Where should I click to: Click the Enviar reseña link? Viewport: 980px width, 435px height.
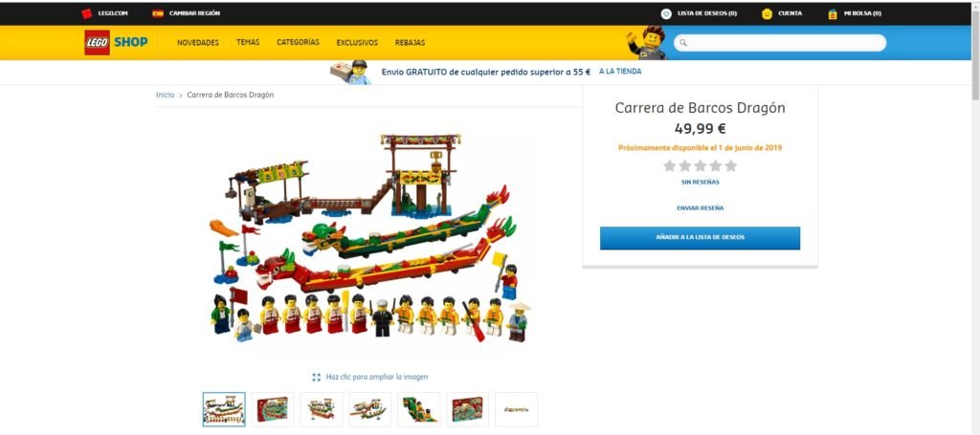[x=700, y=207]
